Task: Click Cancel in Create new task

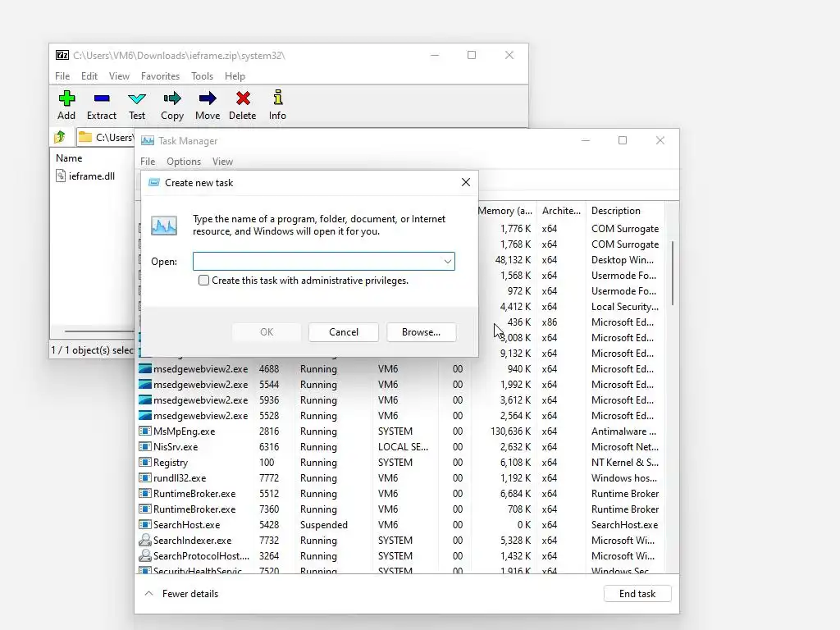Action: click(344, 332)
